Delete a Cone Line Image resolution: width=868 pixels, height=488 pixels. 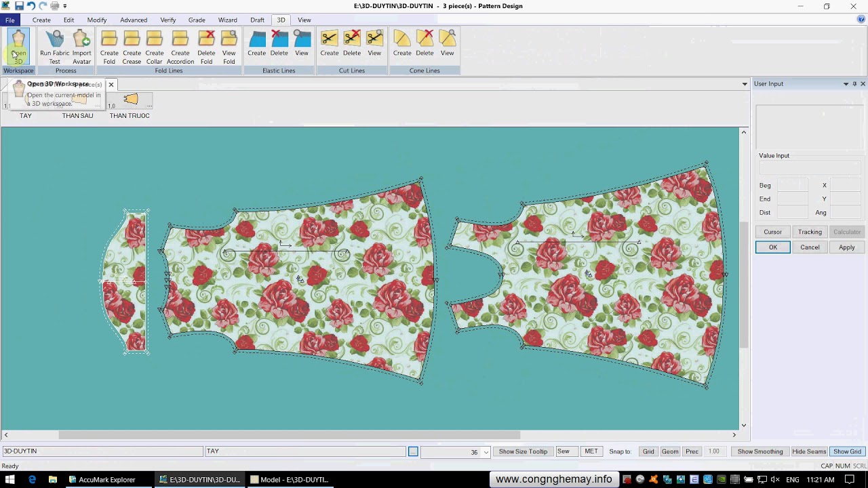pos(425,43)
